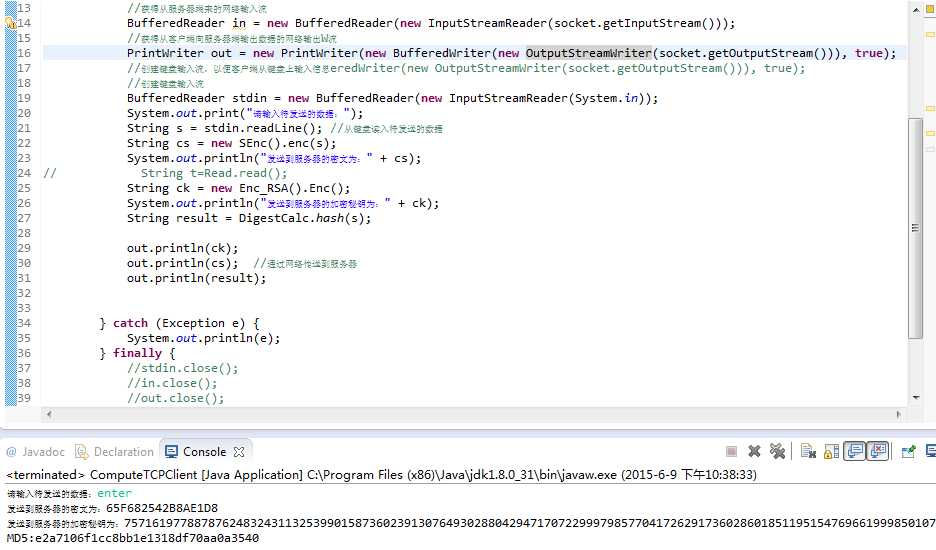Viewport: 936px width, 550px height.
Task: Remove the terminated launch from Console
Action: coord(755,451)
